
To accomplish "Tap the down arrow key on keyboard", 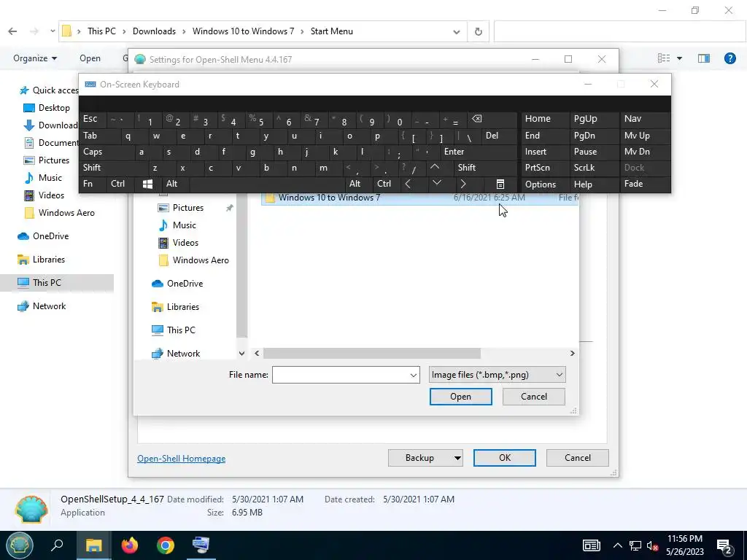I will (436, 183).
